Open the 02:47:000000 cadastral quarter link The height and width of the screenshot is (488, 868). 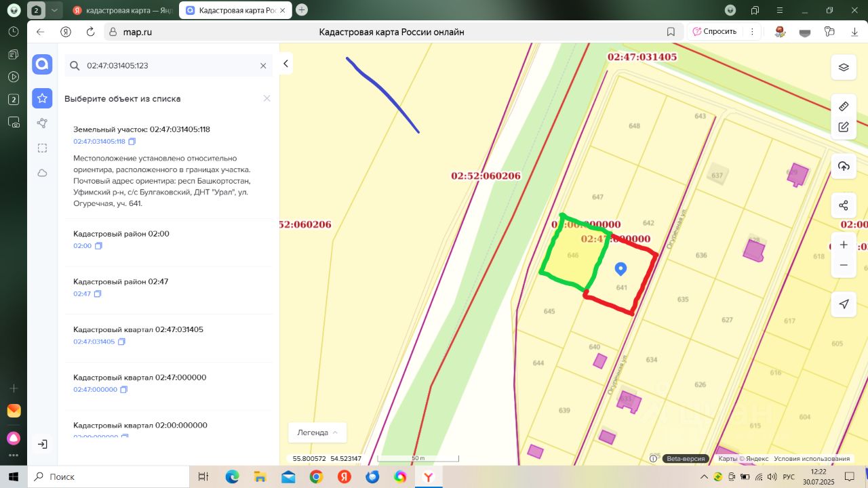click(x=96, y=390)
